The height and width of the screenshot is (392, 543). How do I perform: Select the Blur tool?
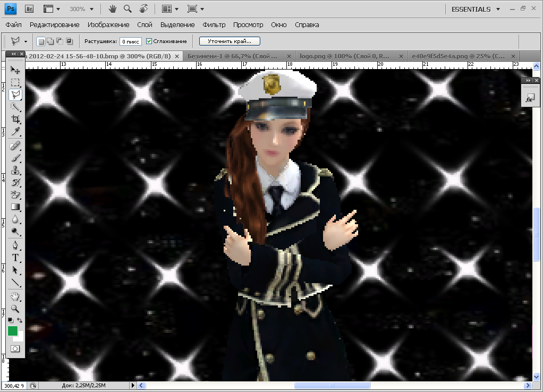15,219
